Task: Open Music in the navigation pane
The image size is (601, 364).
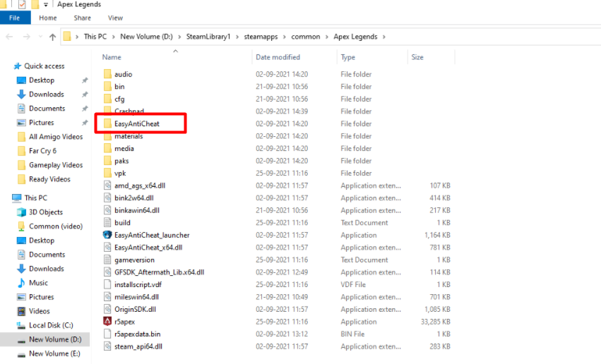Action: tap(38, 283)
